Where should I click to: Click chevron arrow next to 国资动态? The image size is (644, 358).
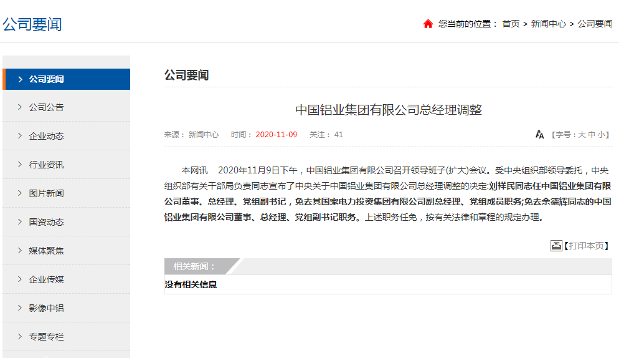[x=20, y=222]
